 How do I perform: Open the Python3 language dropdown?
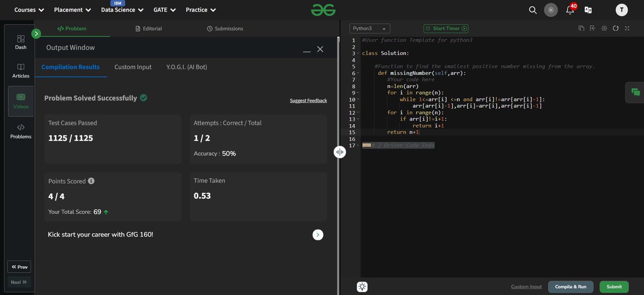pos(370,28)
